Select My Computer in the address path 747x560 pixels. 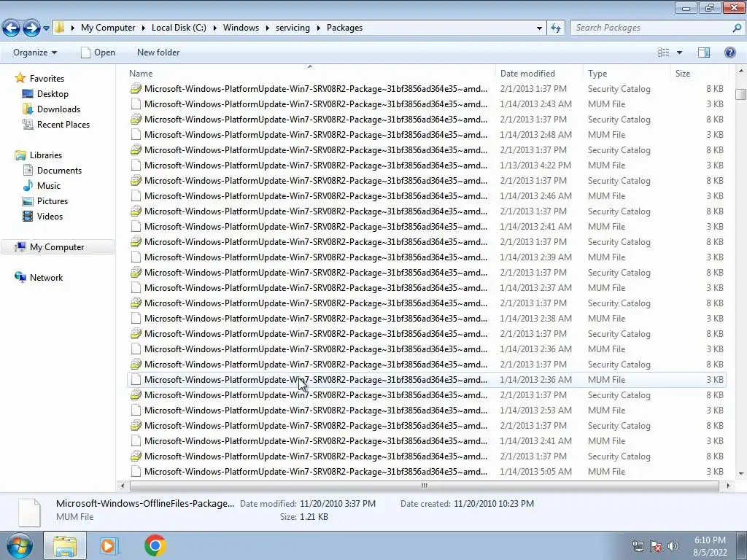click(108, 28)
